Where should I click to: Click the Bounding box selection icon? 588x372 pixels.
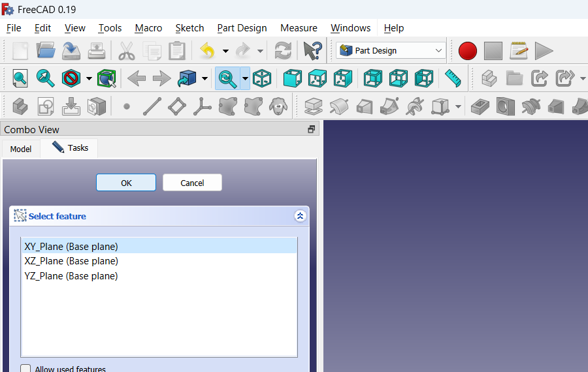click(x=106, y=79)
